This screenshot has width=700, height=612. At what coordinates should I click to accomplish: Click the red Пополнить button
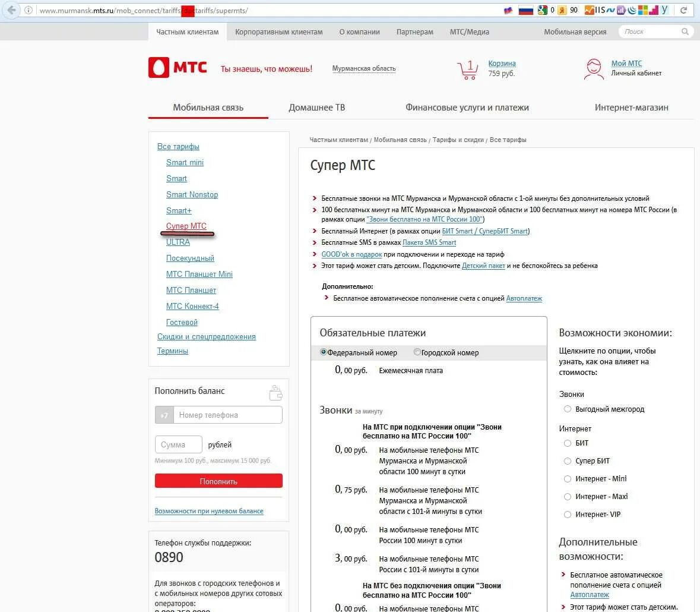[x=218, y=481]
